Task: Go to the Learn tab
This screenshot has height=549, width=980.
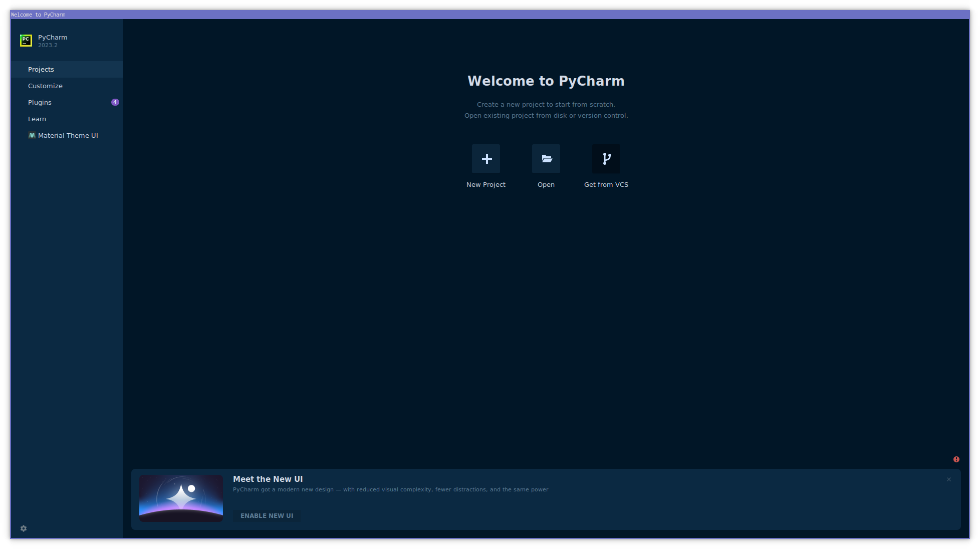Action: tap(67, 119)
